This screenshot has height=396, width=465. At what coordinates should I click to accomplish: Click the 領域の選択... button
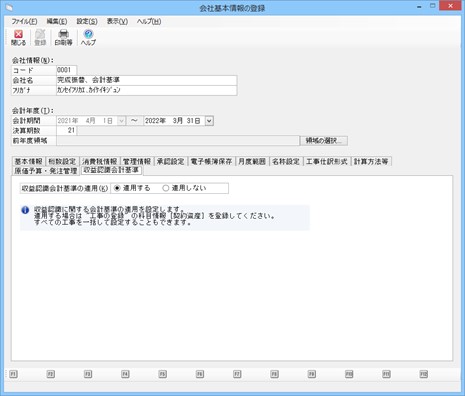(324, 141)
